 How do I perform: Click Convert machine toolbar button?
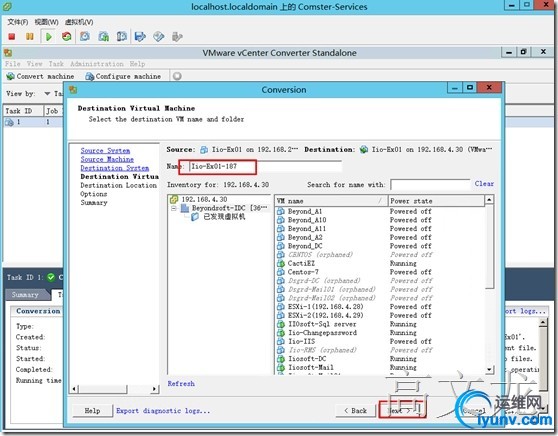click(x=41, y=76)
